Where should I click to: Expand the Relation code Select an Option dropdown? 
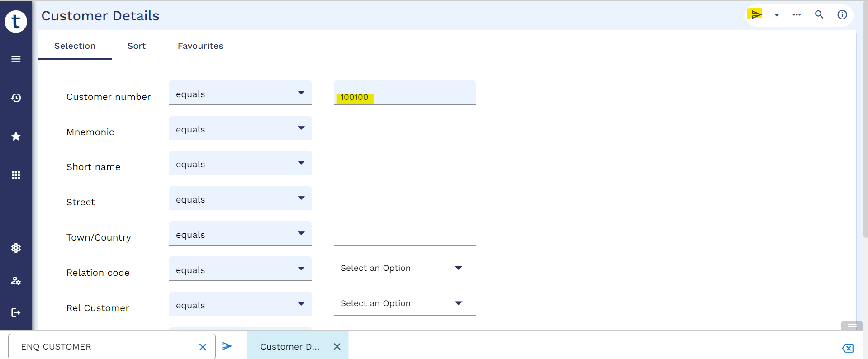point(404,268)
